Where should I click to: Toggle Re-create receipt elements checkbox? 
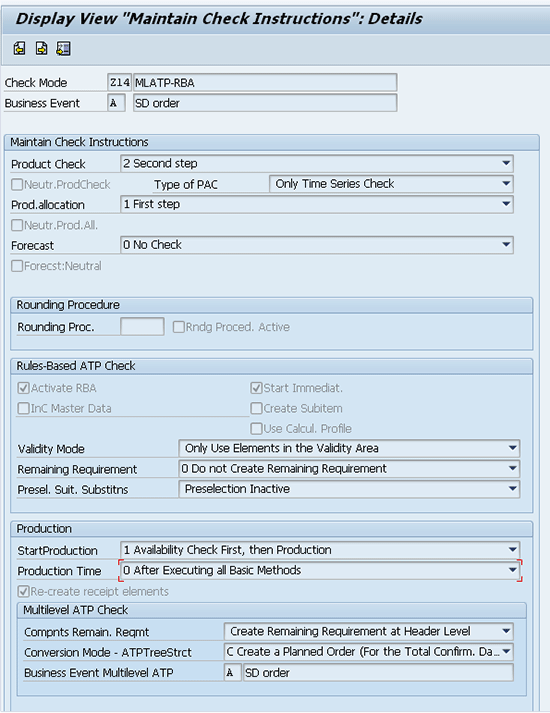pyautogui.click(x=23, y=591)
